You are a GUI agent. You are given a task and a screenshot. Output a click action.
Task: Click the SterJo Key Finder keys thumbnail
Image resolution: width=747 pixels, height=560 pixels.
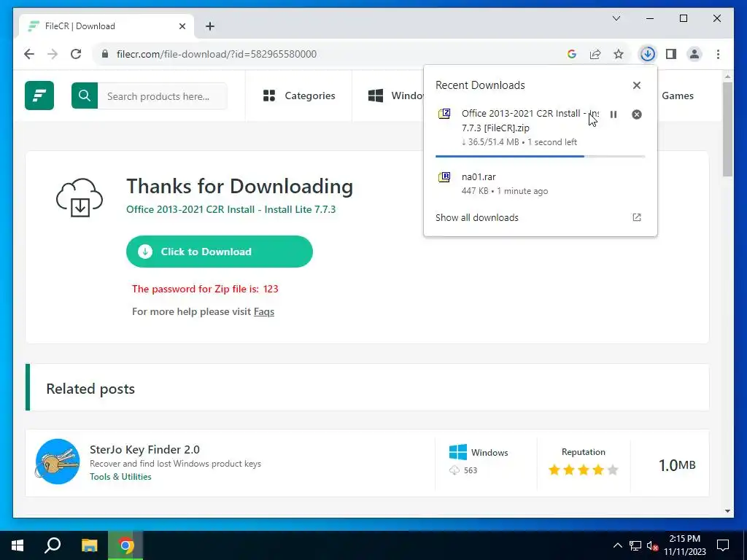click(x=58, y=462)
